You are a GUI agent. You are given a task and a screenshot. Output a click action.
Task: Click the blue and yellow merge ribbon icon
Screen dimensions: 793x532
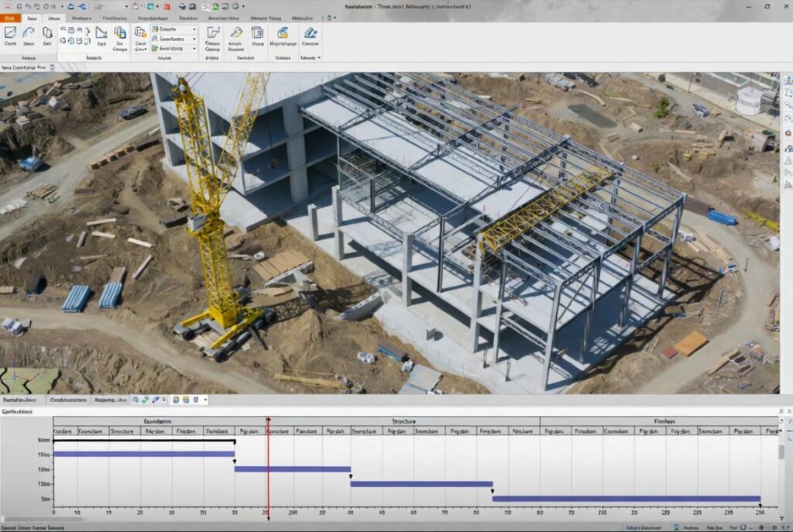tap(283, 33)
